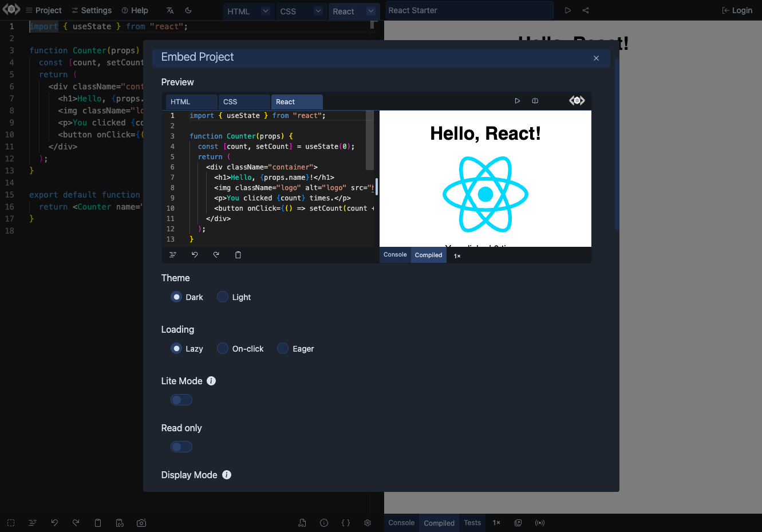
Task: Open the Tests tab in the bottom toolbar
Action: pyautogui.click(x=472, y=523)
